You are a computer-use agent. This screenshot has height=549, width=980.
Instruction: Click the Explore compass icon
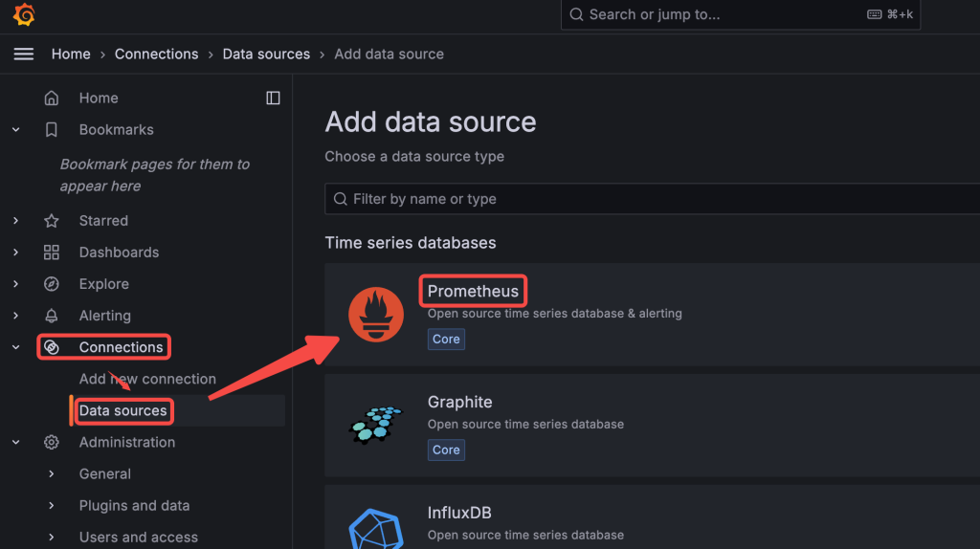tap(52, 284)
